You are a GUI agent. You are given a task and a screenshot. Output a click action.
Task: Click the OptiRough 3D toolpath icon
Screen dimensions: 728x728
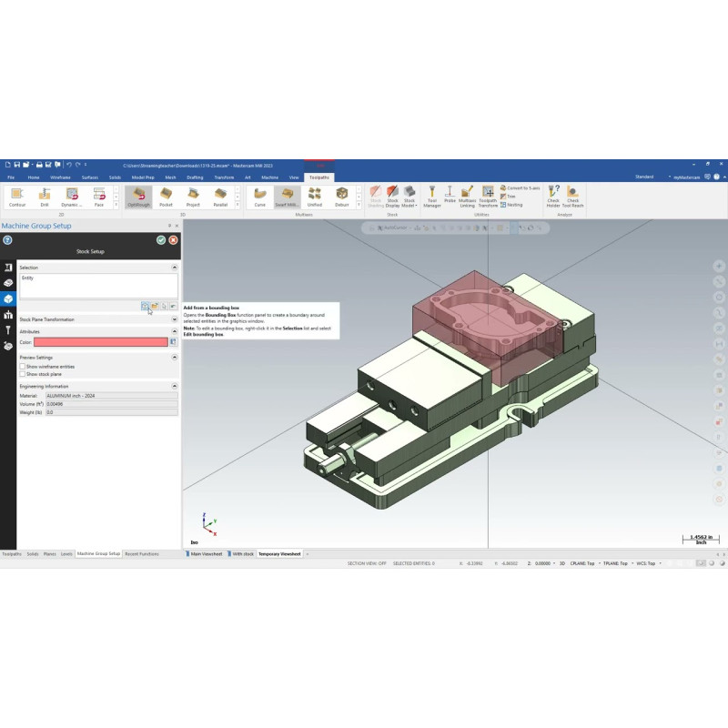(138, 196)
